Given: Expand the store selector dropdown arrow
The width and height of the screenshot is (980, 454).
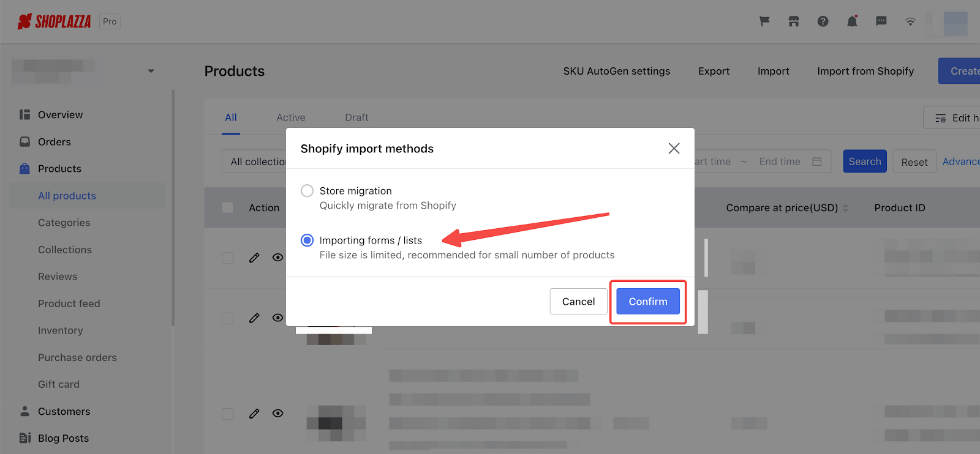Looking at the screenshot, I should pyautogui.click(x=151, y=71).
